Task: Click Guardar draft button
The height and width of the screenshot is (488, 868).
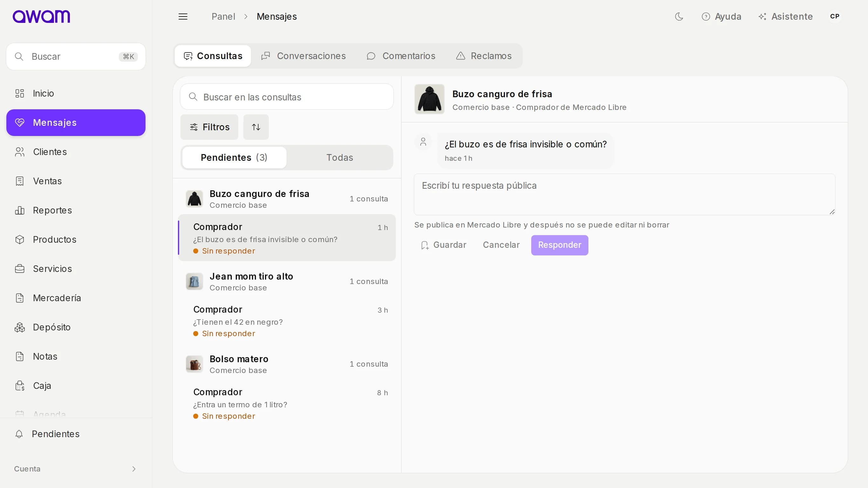Action: 444,245
